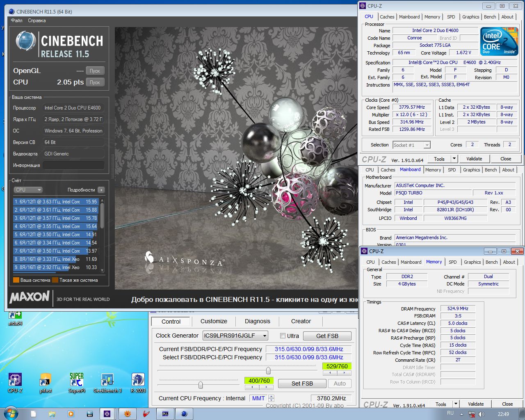Open About tab in top CPU-Z window

(x=507, y=17)
